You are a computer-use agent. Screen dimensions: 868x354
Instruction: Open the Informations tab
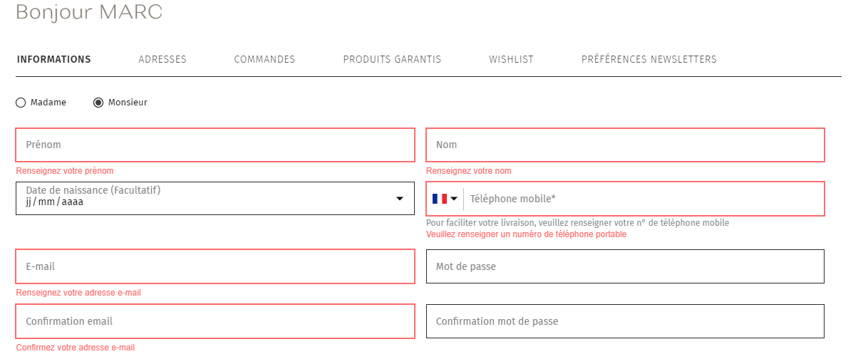(54, 59)
